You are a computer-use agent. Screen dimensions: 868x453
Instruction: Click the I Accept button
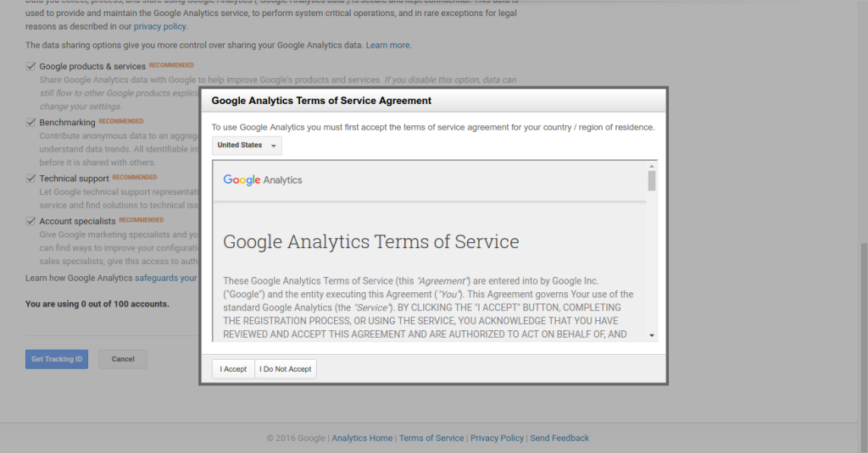(233, 369)
